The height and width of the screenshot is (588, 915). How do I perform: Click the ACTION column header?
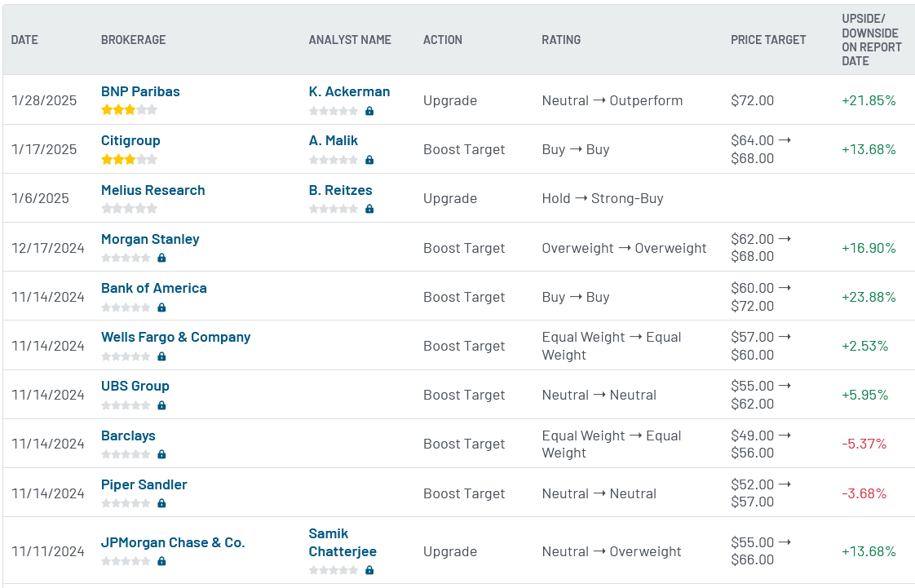442,40
